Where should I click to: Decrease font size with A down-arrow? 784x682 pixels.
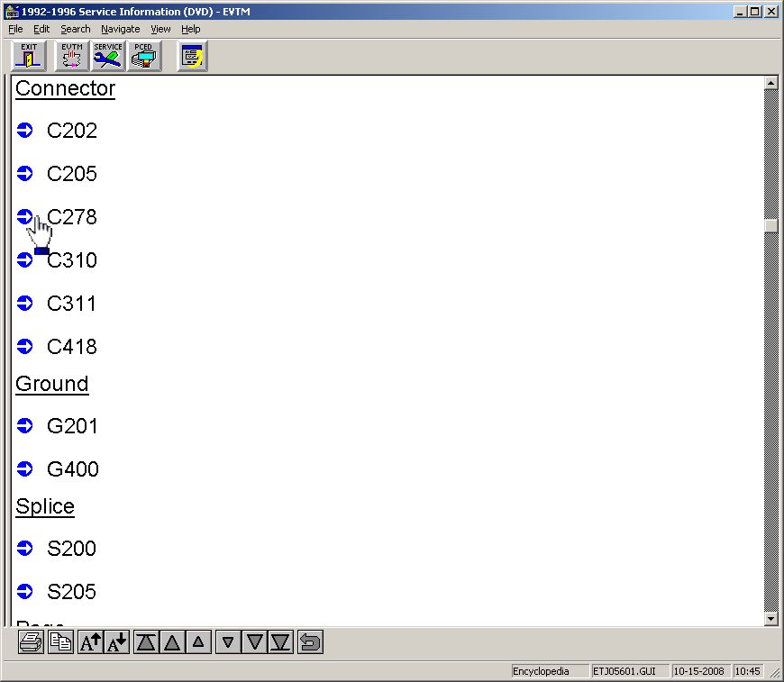tap(117, 641)
